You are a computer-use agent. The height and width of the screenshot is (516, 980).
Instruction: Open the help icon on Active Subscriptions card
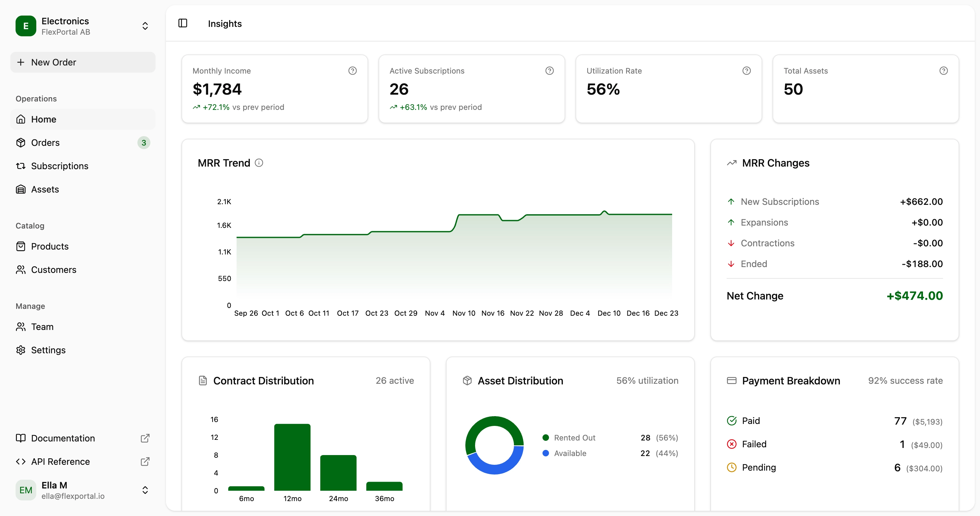pos(549,70)
